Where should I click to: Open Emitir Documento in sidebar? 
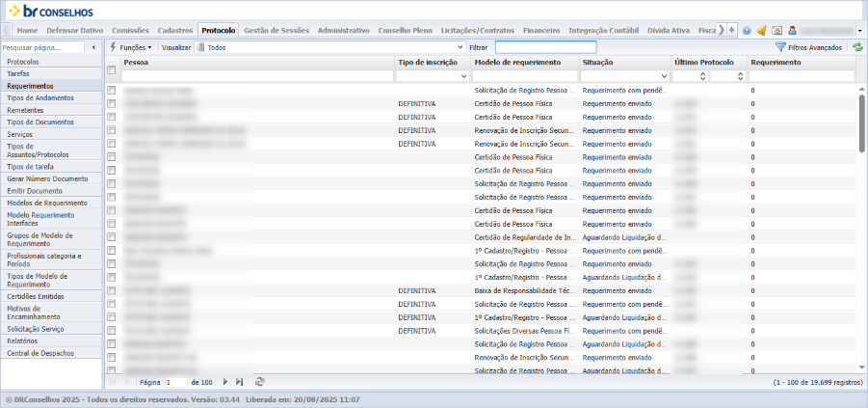(51, 191)
